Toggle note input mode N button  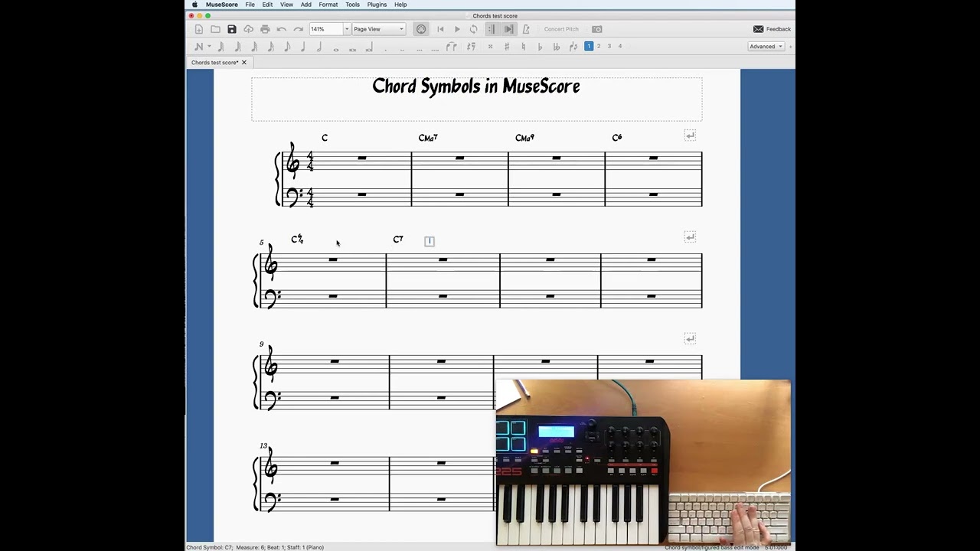coord(199,47)
